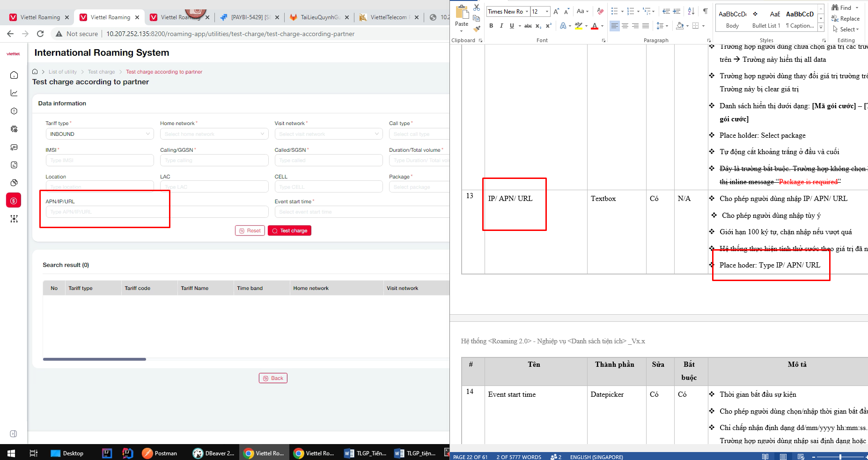Expand the Home network dropdown
Screen dimensions: 868x460
click(214, 134)
